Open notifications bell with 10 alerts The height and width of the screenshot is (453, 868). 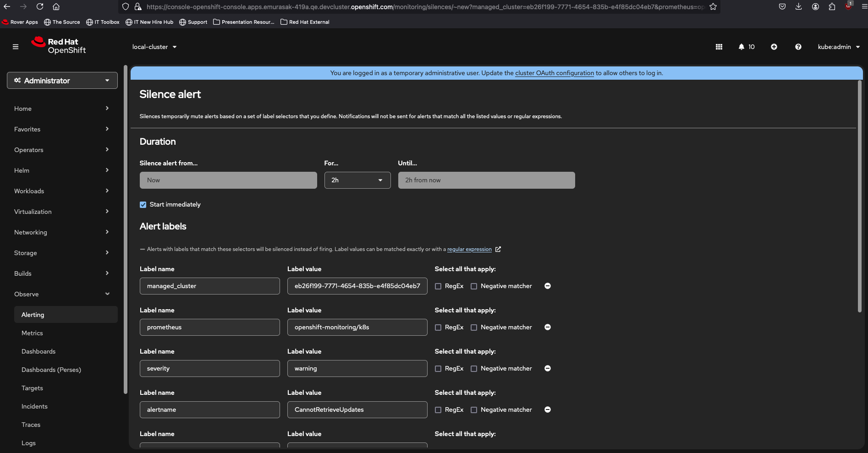[746, 47]
